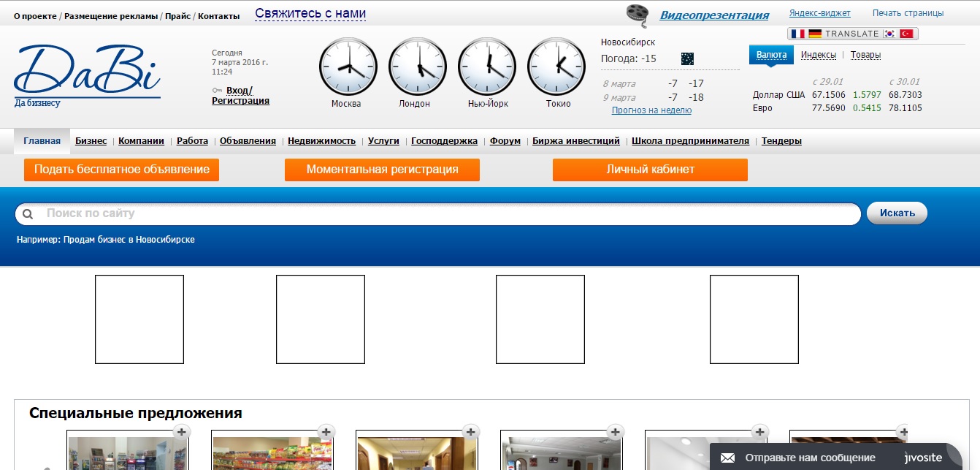Open the О проекте link

[x=35, y=15]
